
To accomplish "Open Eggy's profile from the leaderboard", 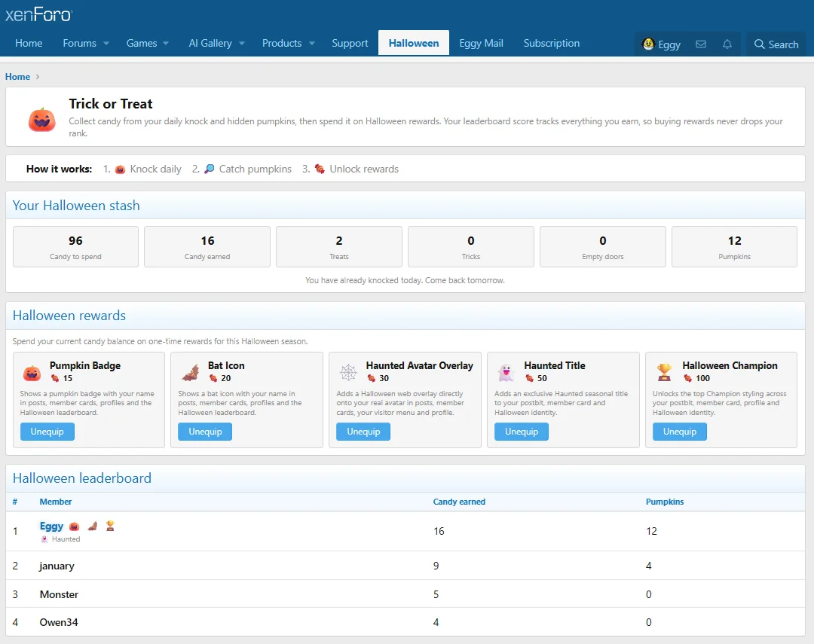I will [x=51, y=526].
